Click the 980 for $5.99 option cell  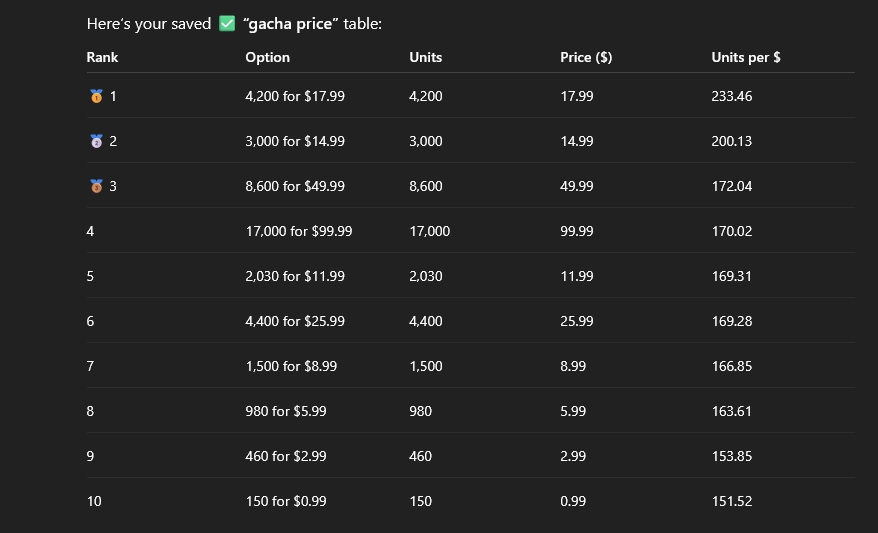(285, 411)
